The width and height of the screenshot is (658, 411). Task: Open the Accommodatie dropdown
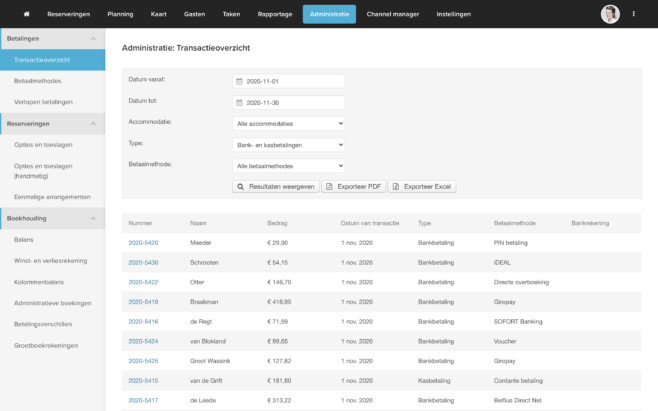point(288,123)
